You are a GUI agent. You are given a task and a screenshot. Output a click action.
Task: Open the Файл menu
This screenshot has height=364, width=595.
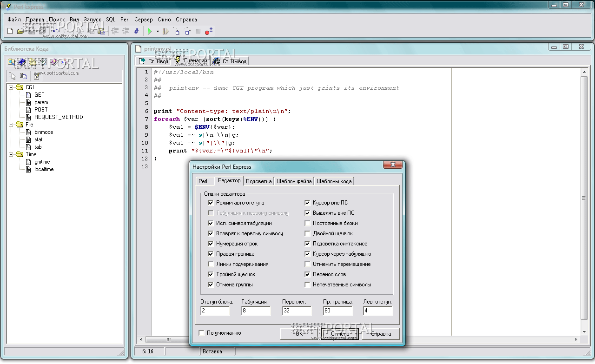14,20
